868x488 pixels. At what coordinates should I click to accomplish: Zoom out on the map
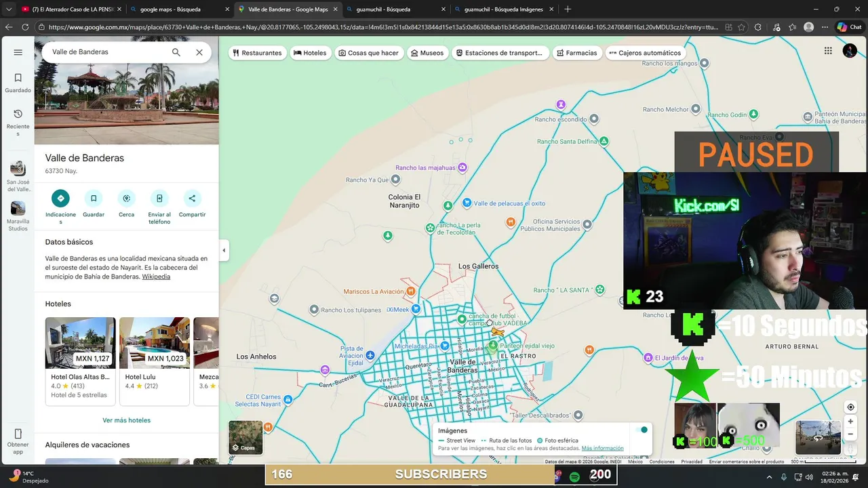[x=850, y=434]
